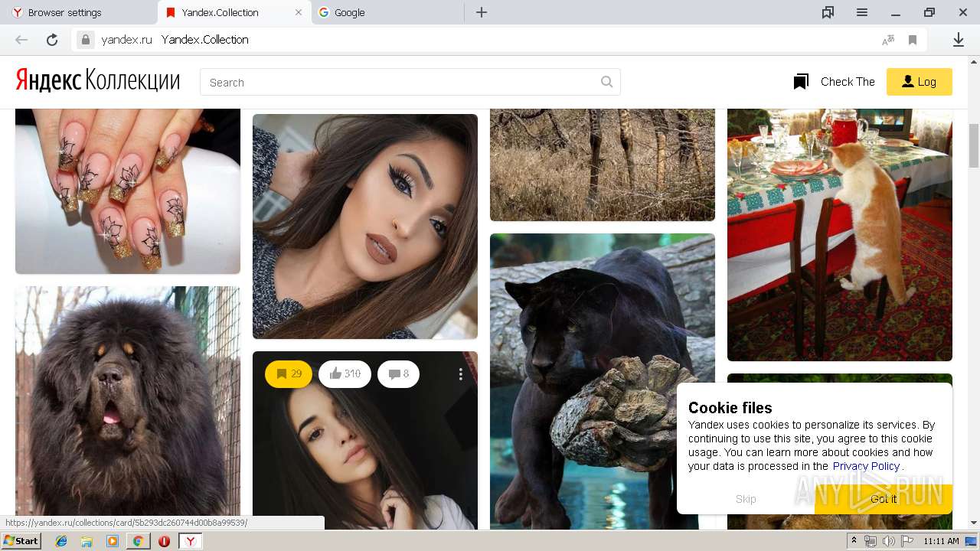The width and height of the screenshot is (980, 551).
Task: Click the search magnifier icon
Action: tap(607, 82)
